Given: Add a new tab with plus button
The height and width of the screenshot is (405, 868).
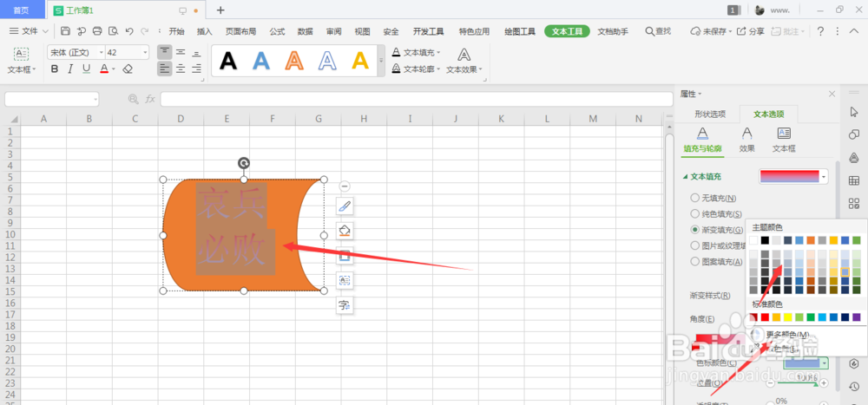Looking at the screenshot, I should click(220, 10).
